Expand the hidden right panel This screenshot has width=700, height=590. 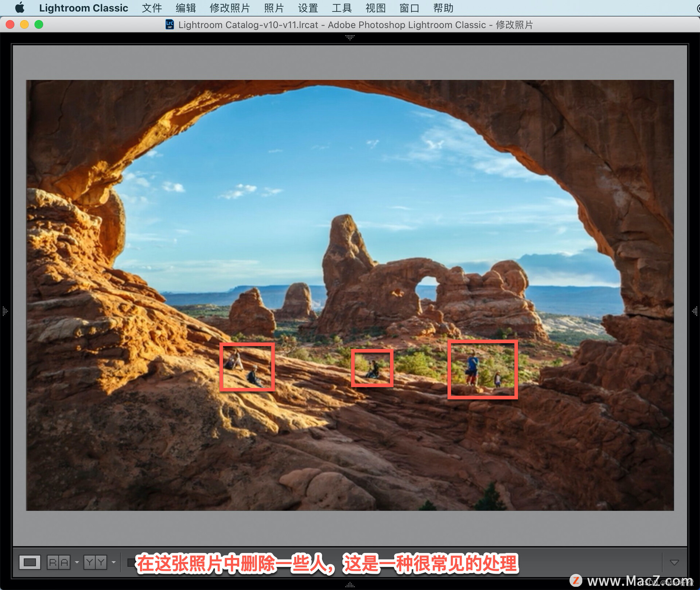point(695,311)
